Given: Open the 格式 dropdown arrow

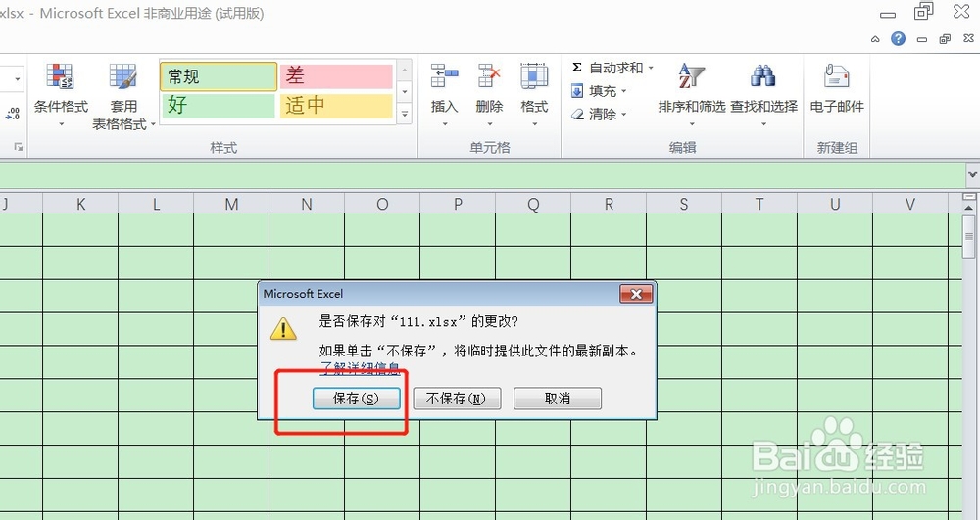Looking at the screenshot, I should click(x=534, y=124).
